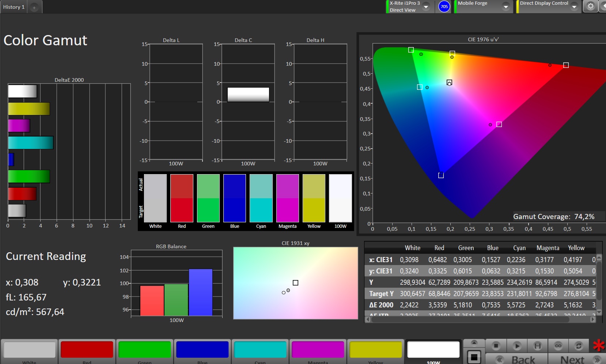Add a new history tab with plus

point(34,7)
